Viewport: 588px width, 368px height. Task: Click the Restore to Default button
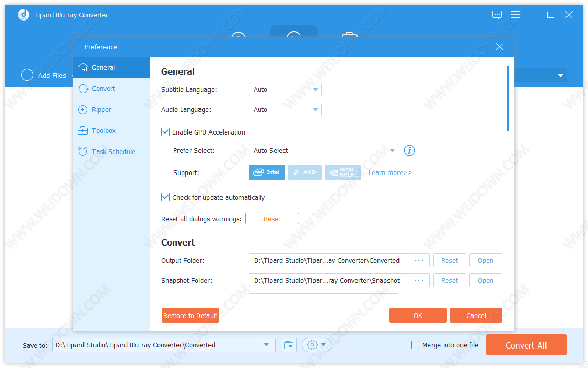coord(190,315)
